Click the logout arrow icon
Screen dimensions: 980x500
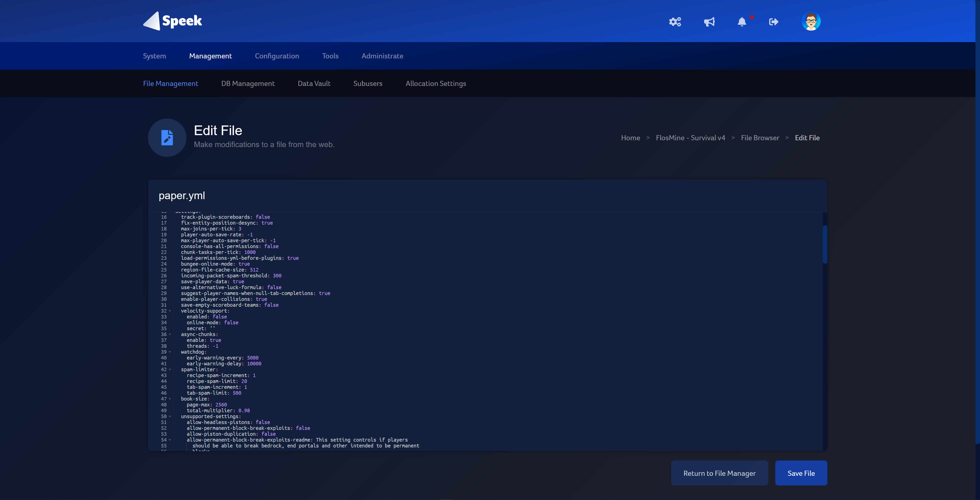pyautogui.click(x=774, y=22)
